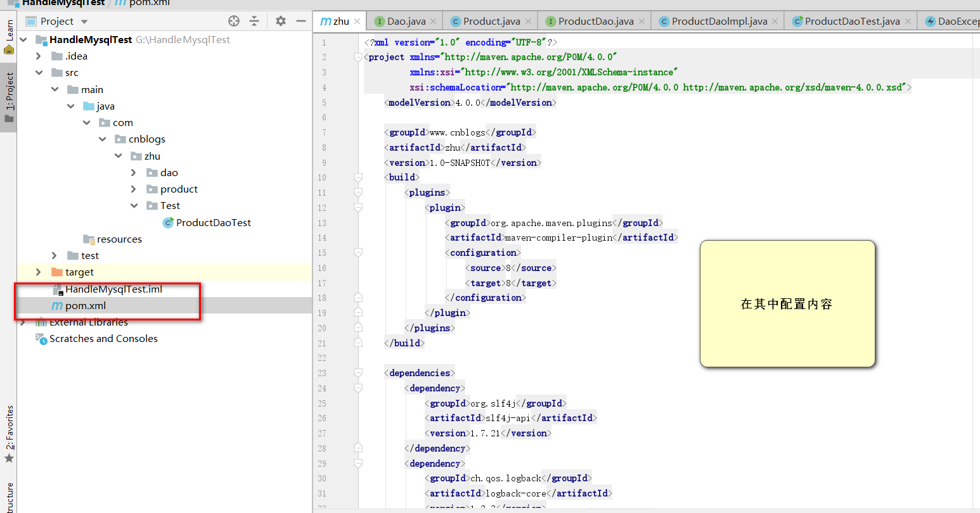Fold the dependencies tag at line 23
The width and height of the screenshot is (980, 513).
tap(358, 373)
